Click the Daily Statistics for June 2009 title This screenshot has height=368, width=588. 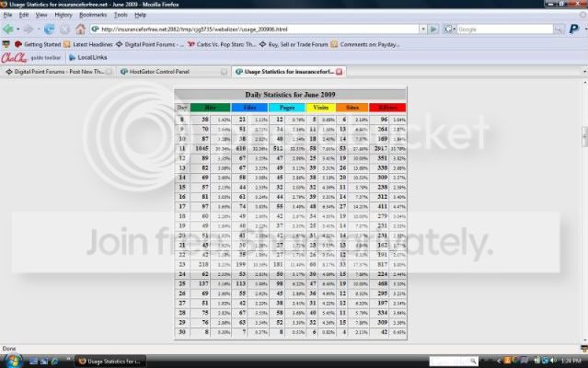[290, 95]
